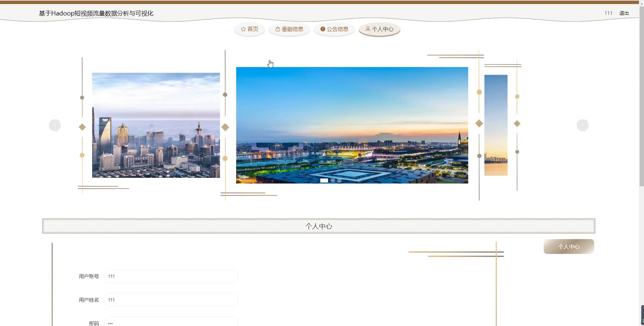Go to 番剧信息 in navigation
Image resolution: width=644 pixels, height=326 pixels.
289,29
